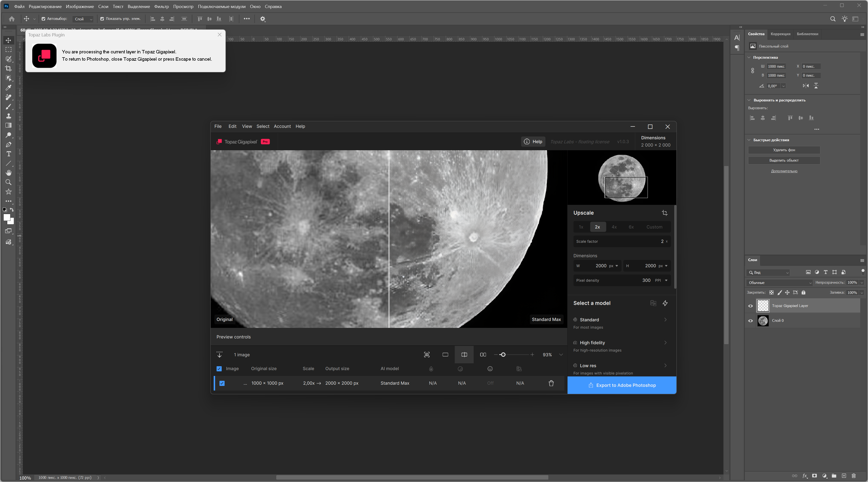Select the 4x upscale option
This screenshot has width=868, height=482.
click(614, 227)
